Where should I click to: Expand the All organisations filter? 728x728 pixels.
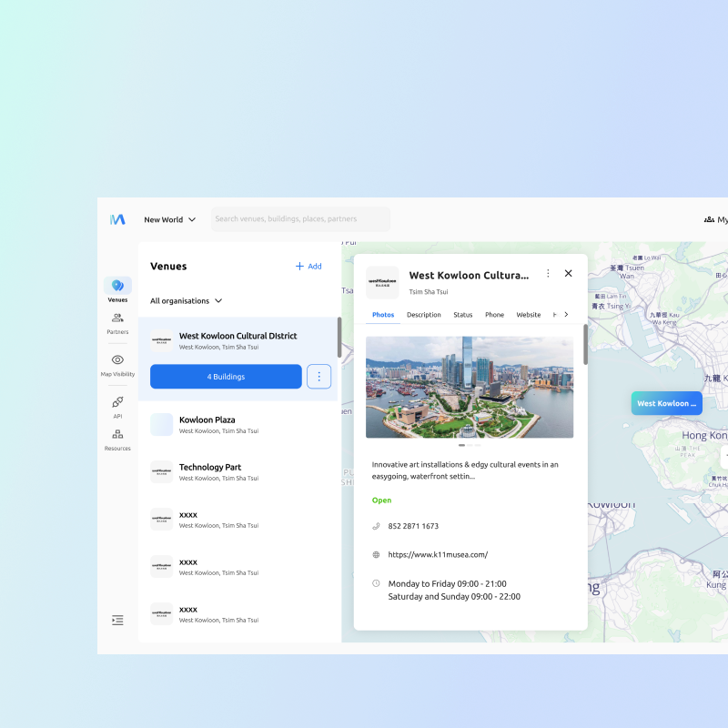tap(187, 301)
